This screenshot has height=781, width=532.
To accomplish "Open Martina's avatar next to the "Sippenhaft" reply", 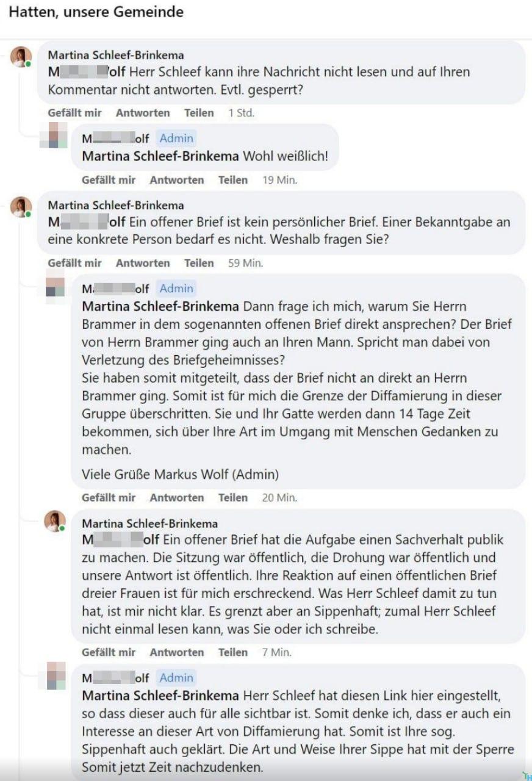I will pyautogui.click(x=55, y=521).
